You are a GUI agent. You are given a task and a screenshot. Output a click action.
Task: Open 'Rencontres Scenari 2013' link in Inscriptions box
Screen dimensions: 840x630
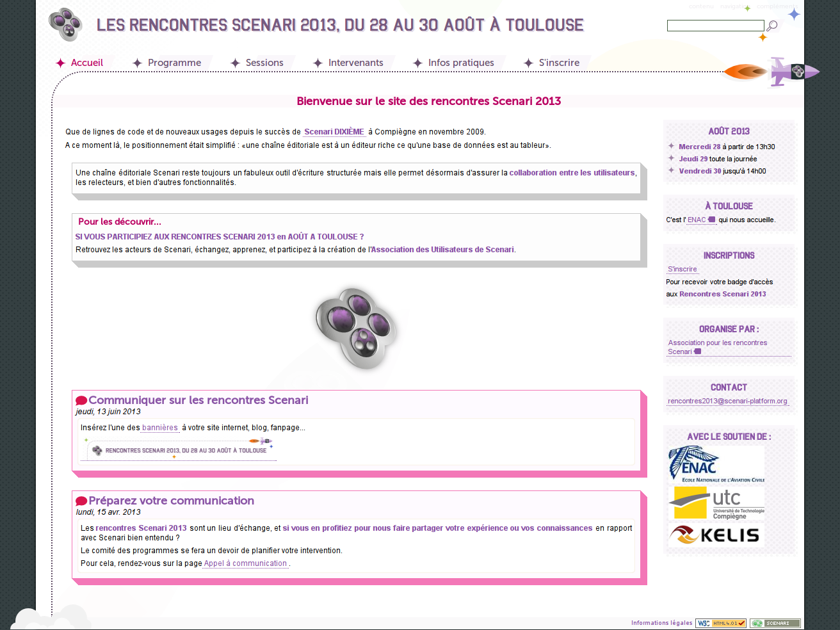(723, 294)
